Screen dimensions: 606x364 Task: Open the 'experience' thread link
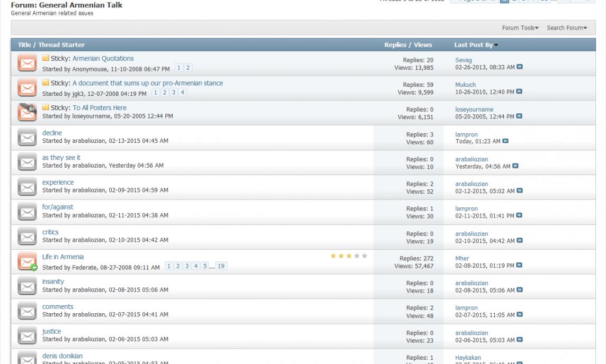click(58, 183)
